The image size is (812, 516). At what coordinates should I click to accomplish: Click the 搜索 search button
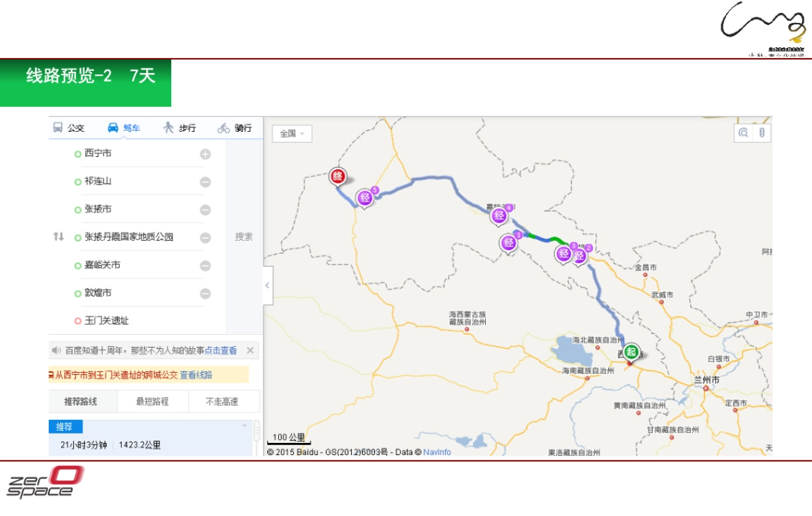[242, 237]
